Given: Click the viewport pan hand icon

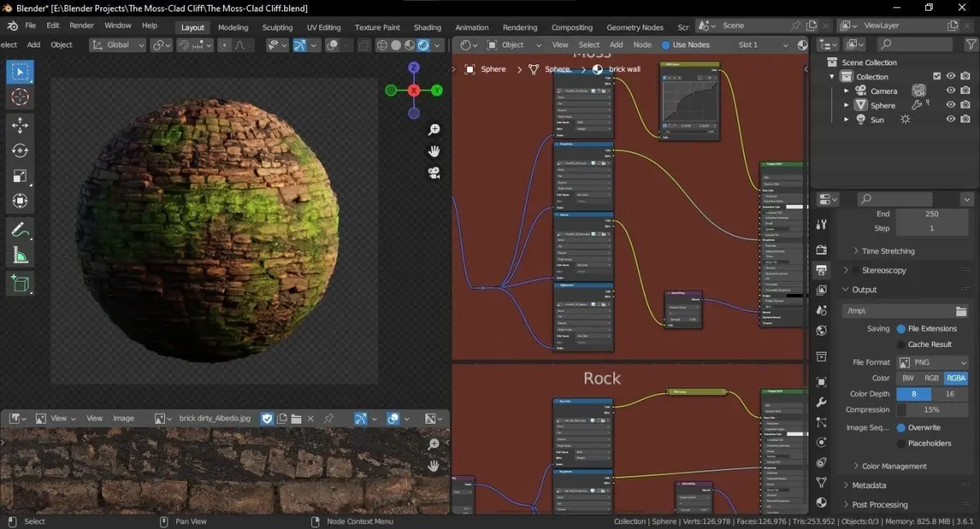Looking at the screenshot, I should click(434, 151).
